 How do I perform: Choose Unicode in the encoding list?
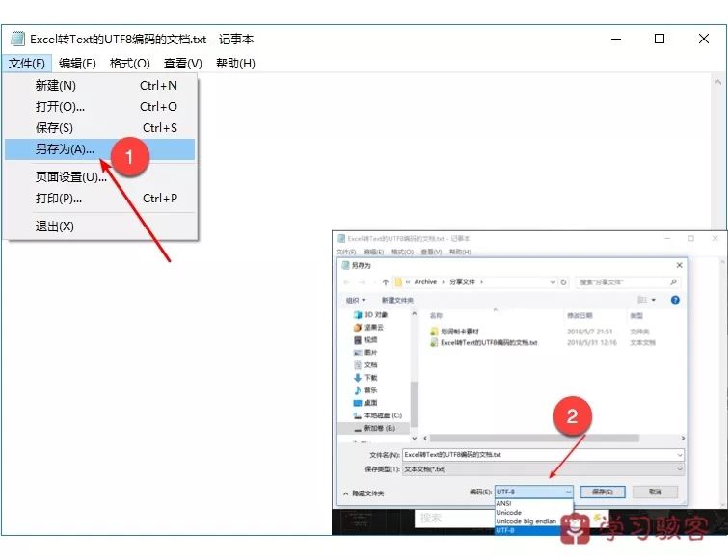point(534,512)
